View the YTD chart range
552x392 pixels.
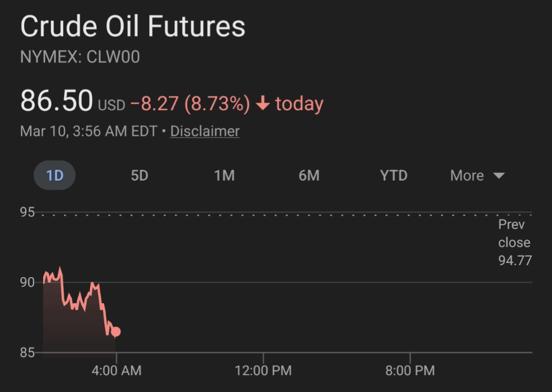tap(393, 175)
